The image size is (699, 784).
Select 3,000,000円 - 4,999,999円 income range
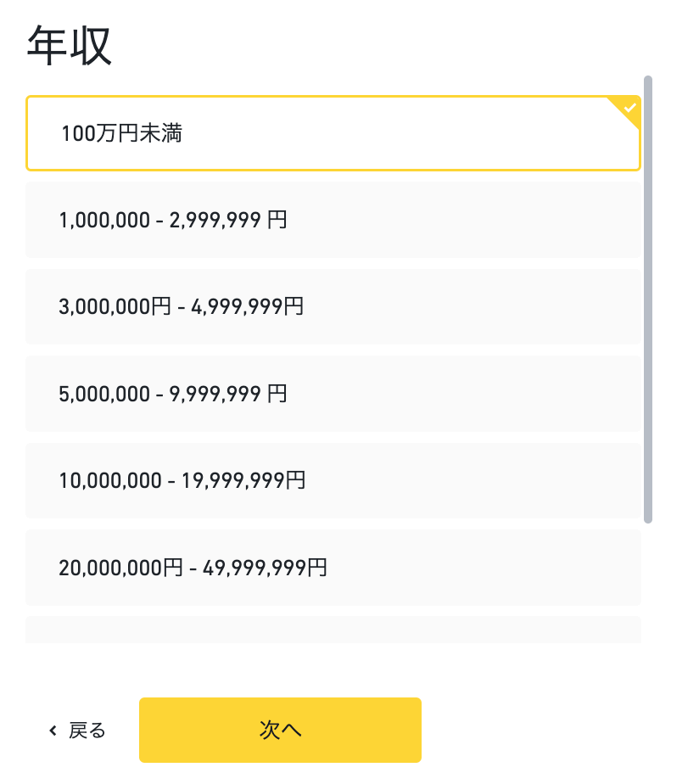tap(333, 306)
